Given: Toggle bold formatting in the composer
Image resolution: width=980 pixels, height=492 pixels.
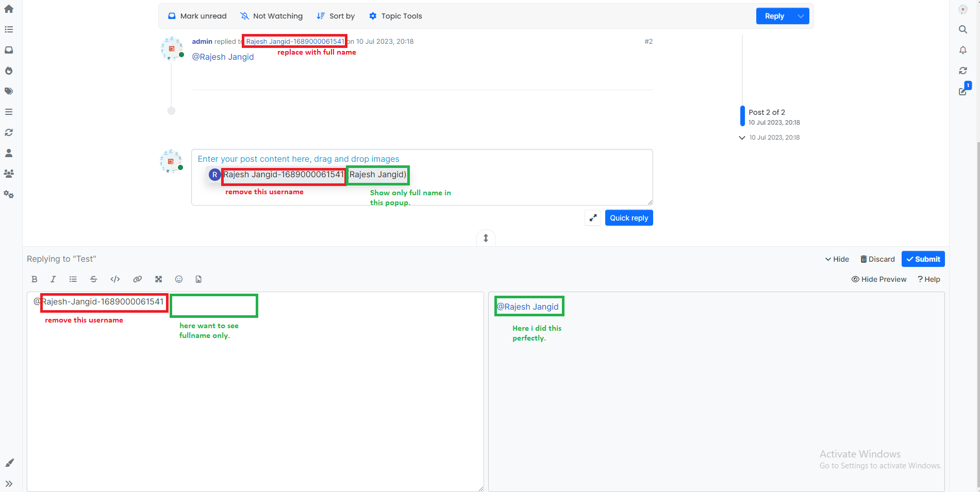Looking at the screenshot, I should coord(35,279).
